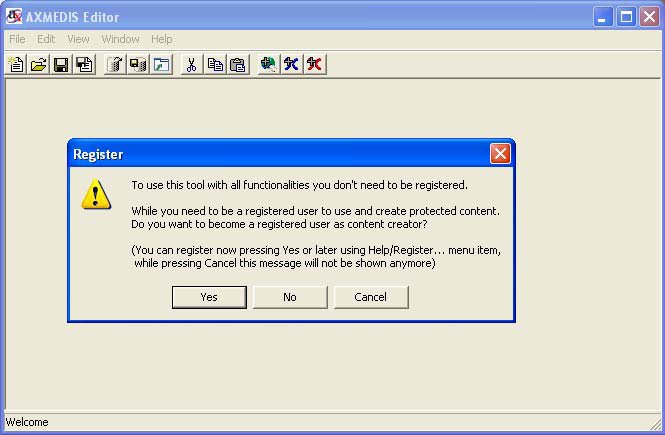Click the yellow warning icon in dialog
This screenshot has width=665, height=435.
96,194
